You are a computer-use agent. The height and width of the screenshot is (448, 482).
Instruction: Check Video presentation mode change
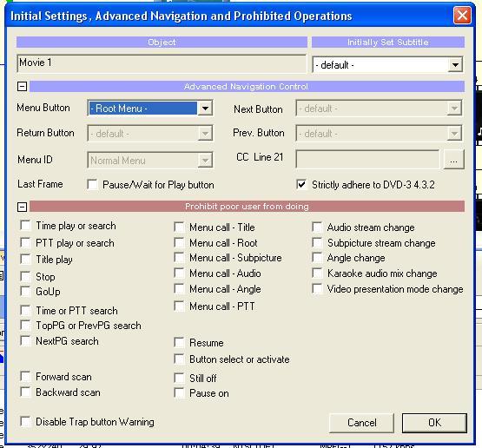(317, 289)
